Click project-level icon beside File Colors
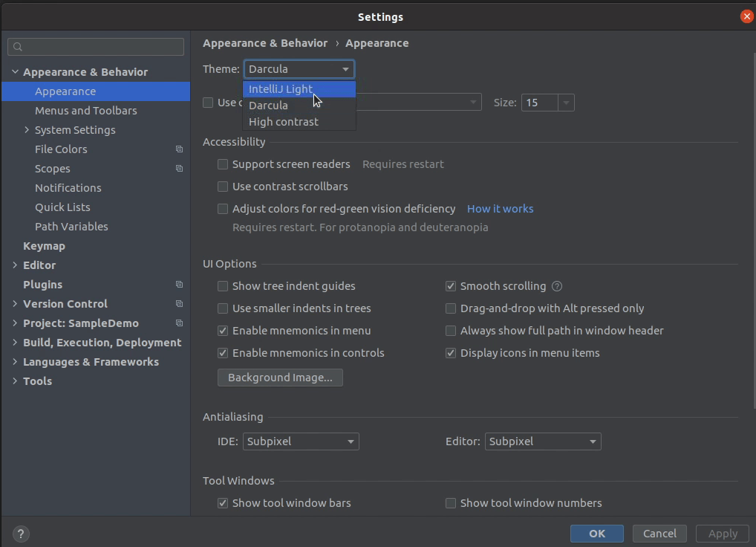The height and width of the screenshot is (547, 756). [x=179, y=149]
